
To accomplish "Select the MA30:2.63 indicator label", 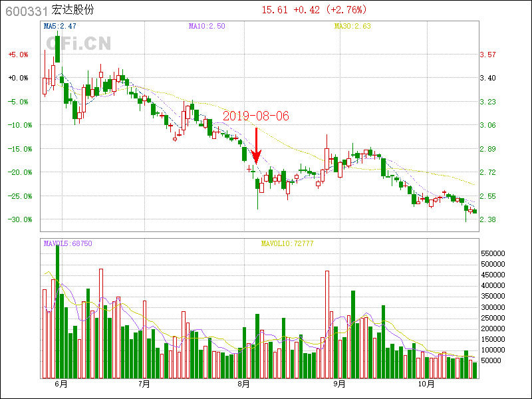I will pyautogui.click(x=352, y=27).
